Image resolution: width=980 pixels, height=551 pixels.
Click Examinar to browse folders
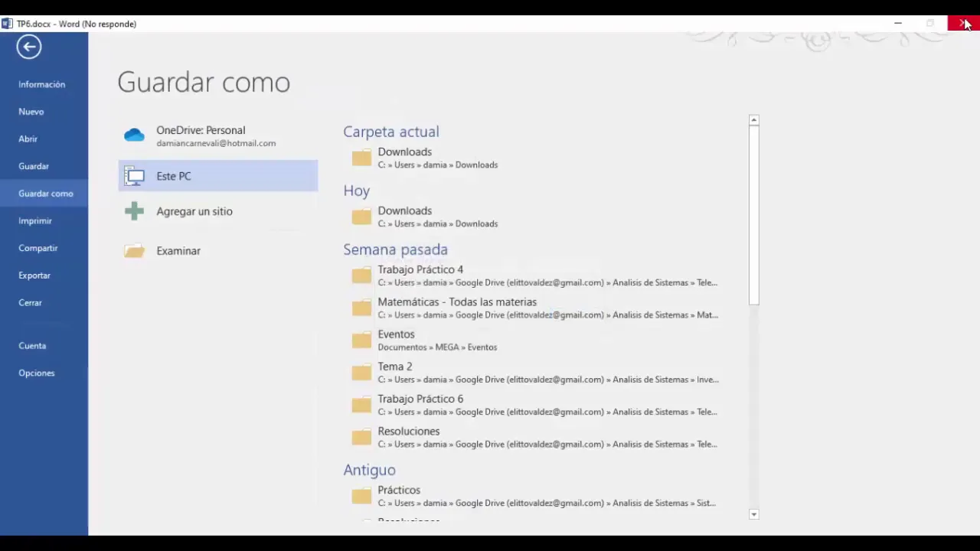(x=218, y=251)
